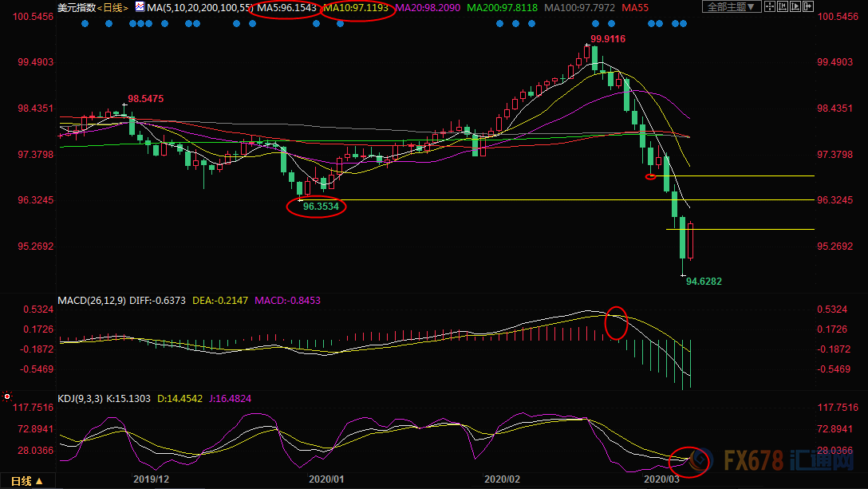Open the 全部主题 dropdown
Image resolution: width=868 pixels, height=489 pixels.
click(x=728, y=7)
